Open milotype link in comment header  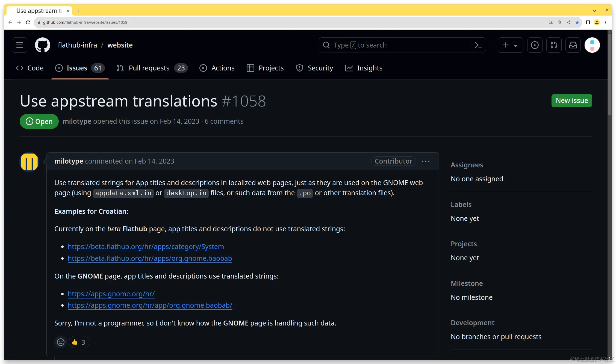point(69,161)
